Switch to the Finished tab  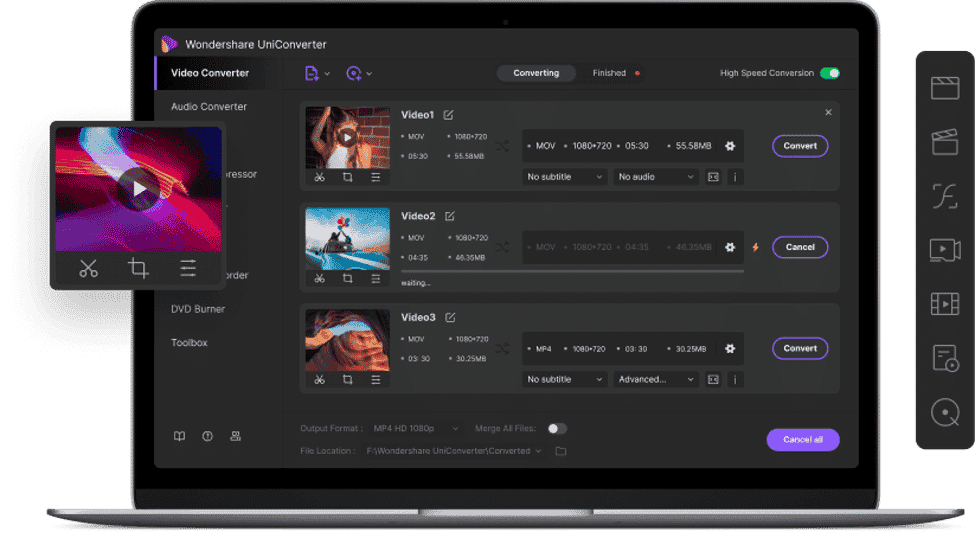click(x=609, y=73)
